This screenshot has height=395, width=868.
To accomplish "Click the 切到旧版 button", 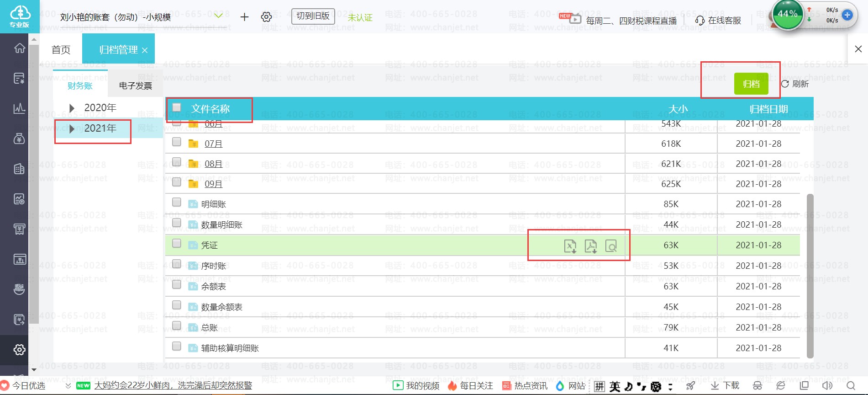I will click(313, 16).
